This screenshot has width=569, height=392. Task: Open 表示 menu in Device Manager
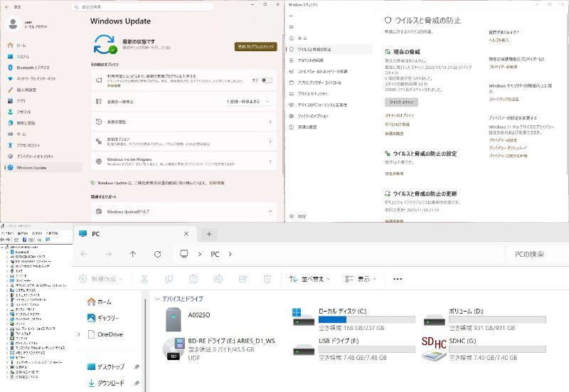pyautogui.click(x=37, y=233)
